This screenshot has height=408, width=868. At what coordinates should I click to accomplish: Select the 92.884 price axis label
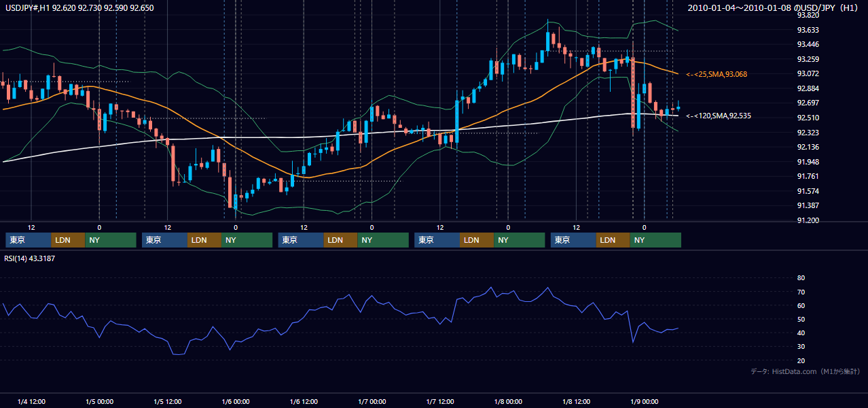tap(808, 88)
